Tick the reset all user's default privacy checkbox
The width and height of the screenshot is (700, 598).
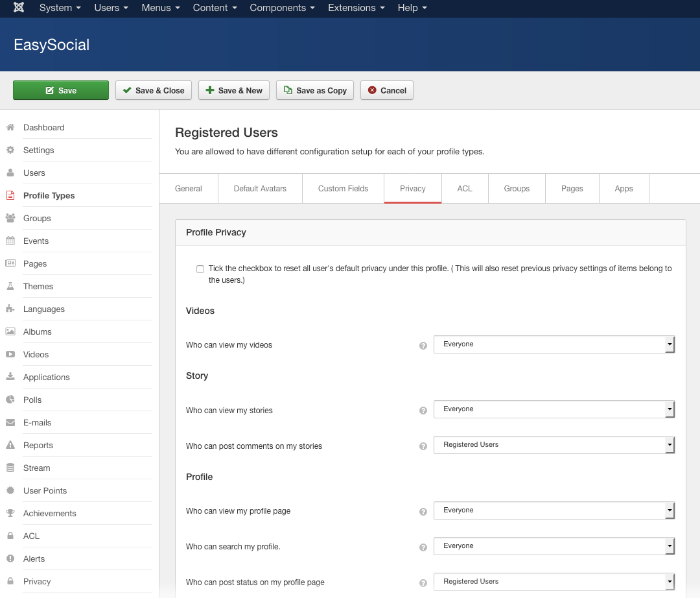pyautogui.click(x=200, y=269)
